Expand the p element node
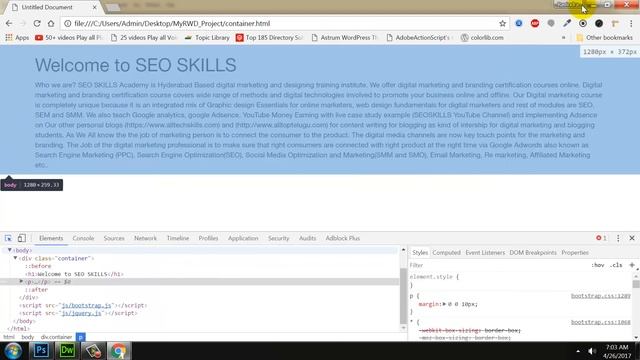 [21, 282]
